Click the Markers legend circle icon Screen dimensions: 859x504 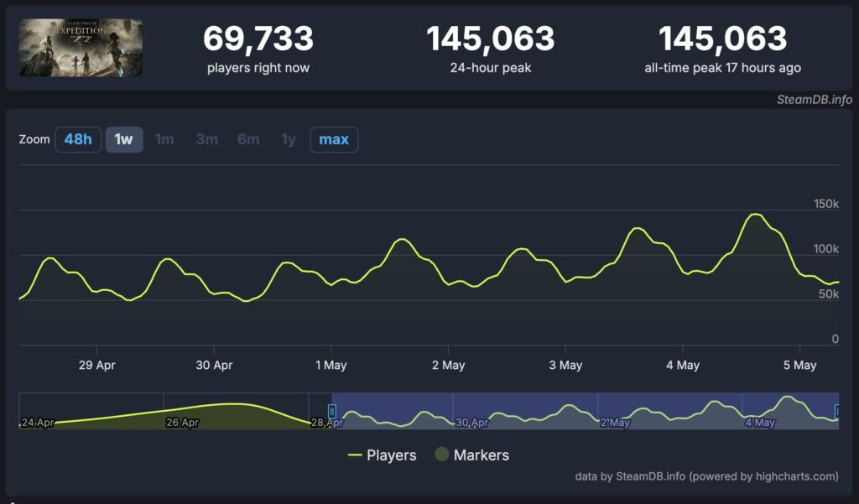pos(441,455)
